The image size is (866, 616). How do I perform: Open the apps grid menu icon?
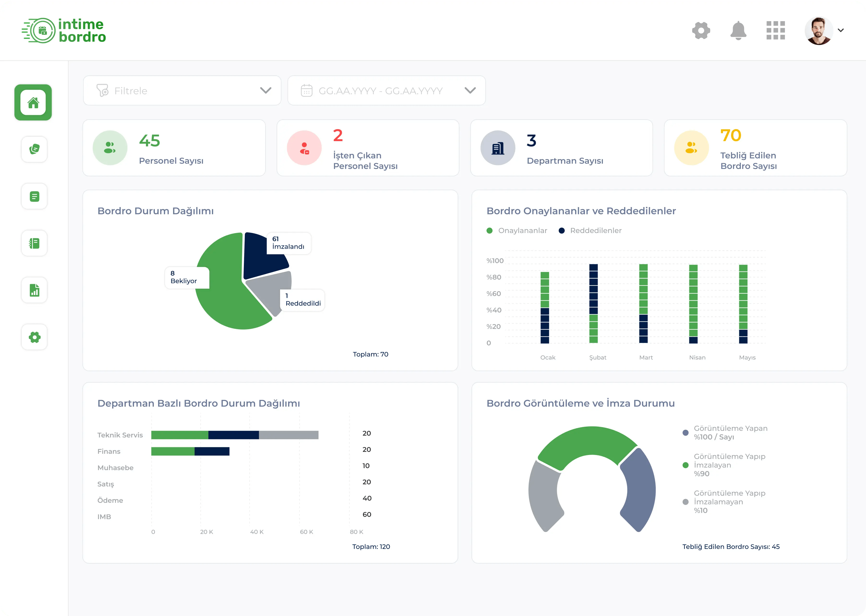coord(775,30)
